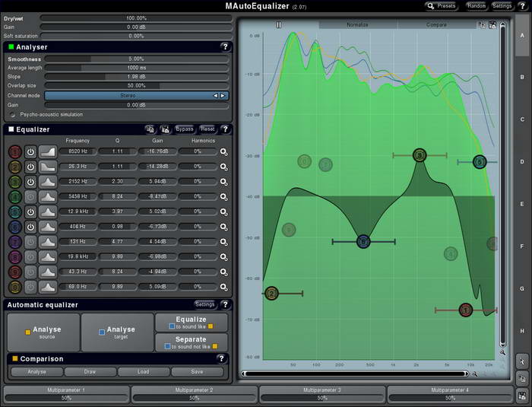Switch to the Compare tab
Screen dimensions: 532x407
(x=436, y=24)
